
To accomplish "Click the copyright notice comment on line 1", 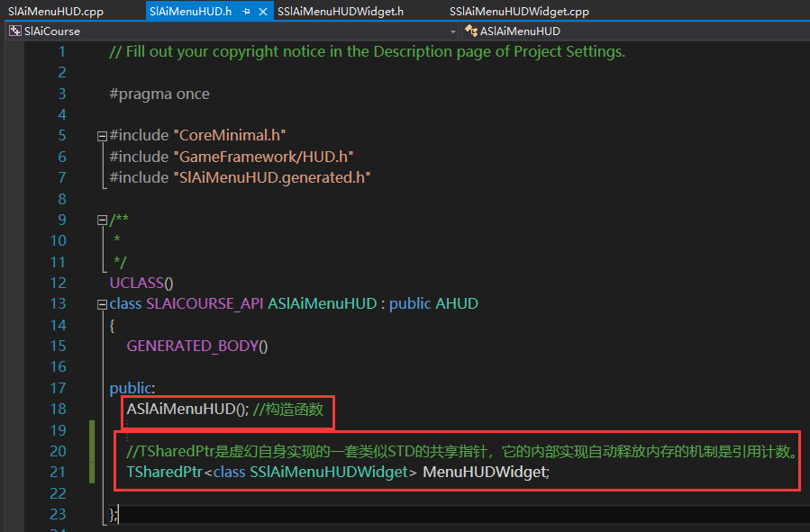I will pyautogui.click(x=367, y=51).
